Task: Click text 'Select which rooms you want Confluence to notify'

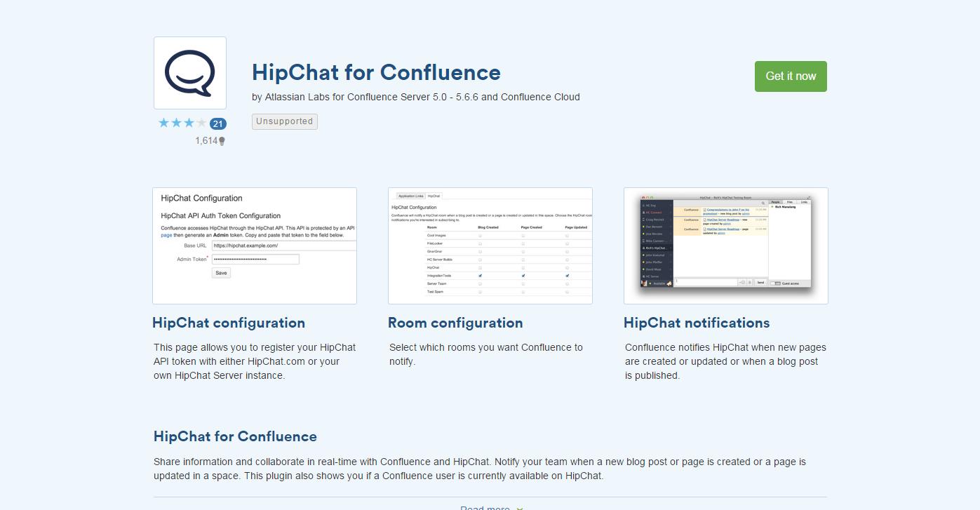Action: [486, 354]
